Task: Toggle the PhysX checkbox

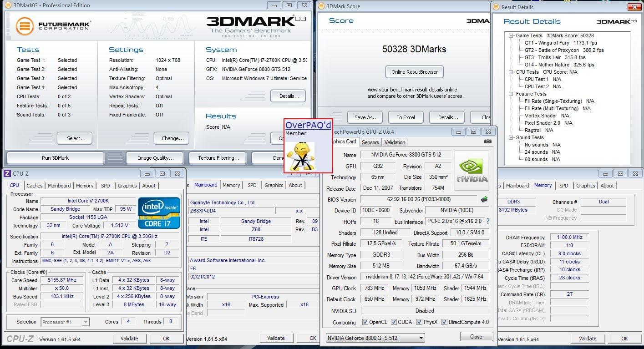Action: pyautogui.click(x=420, y=322)
